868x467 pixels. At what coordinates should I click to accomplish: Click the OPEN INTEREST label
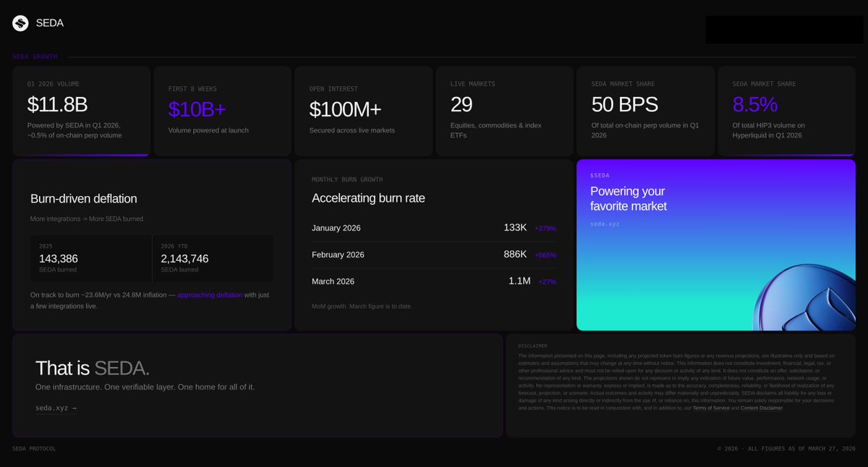click(x=333, y=89)
